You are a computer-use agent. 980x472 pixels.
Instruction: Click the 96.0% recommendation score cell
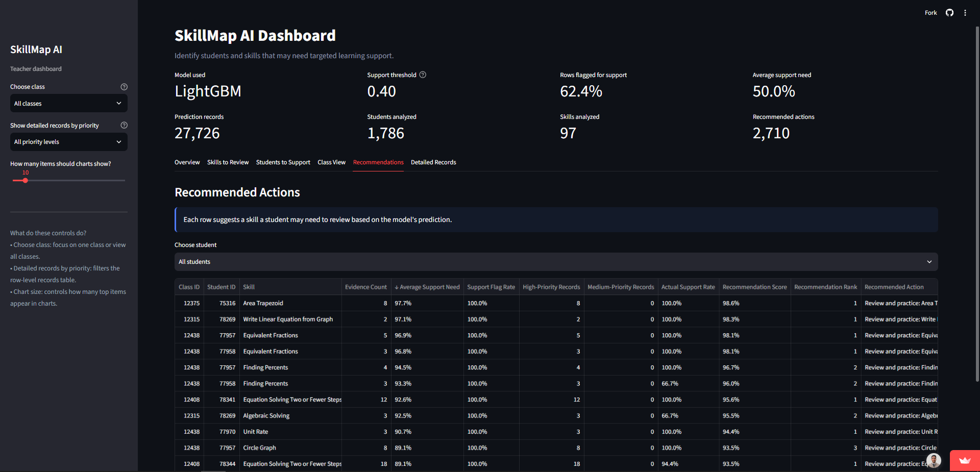coord(754,383)
